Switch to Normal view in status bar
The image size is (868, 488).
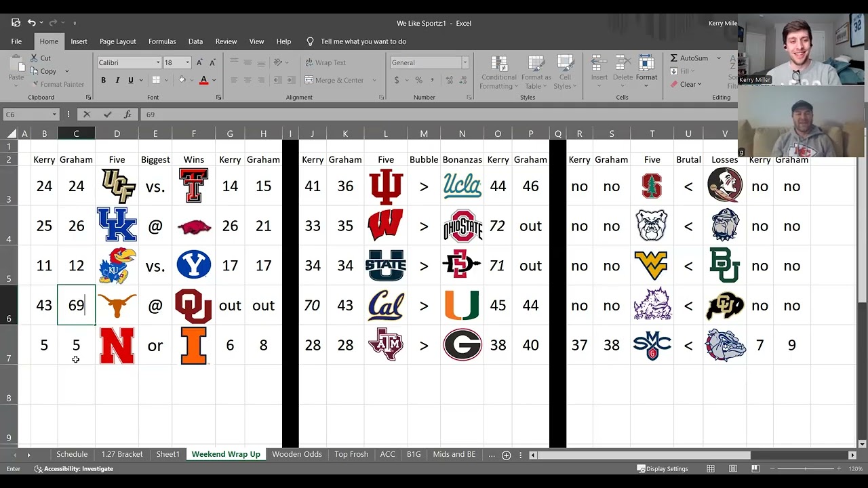pyautogui.click(x=711, y=468)
